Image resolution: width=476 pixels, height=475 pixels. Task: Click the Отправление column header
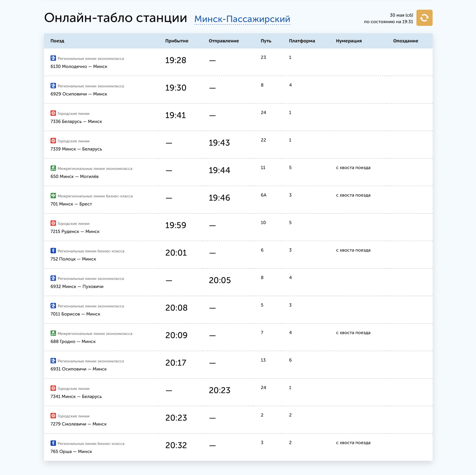224,41
